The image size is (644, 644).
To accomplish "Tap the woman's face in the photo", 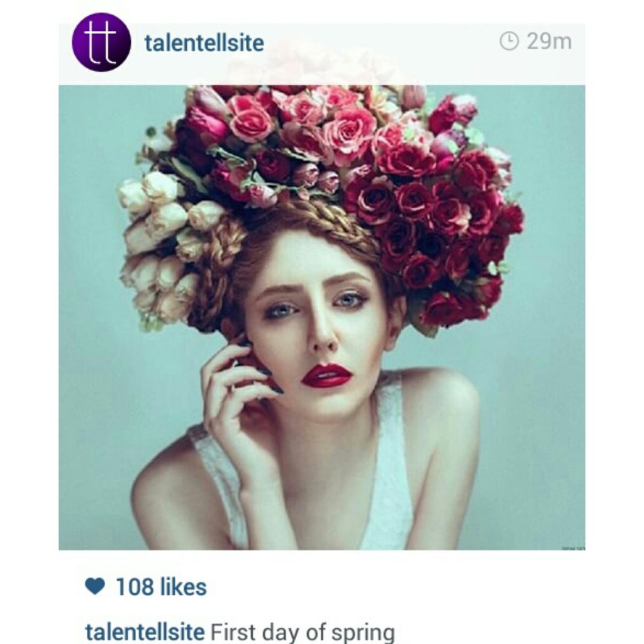I will [x=316, y=325].
